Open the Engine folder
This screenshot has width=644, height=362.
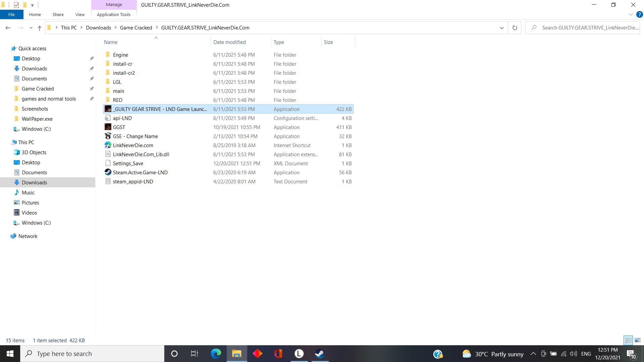(120, 54)
